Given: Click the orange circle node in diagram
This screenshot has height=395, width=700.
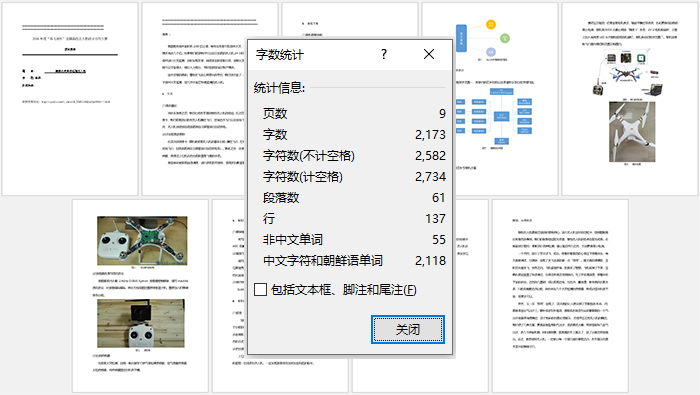Looking at the screenshot, I should (491, 25).
